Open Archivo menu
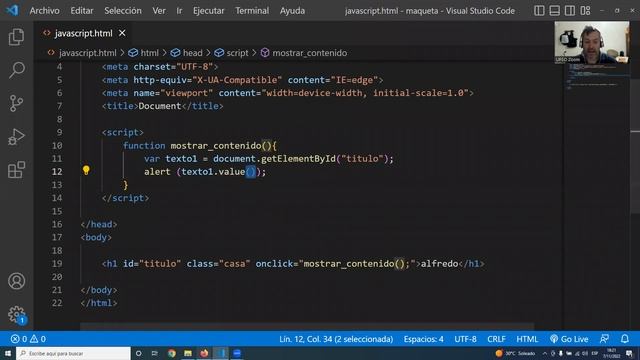 44,11
